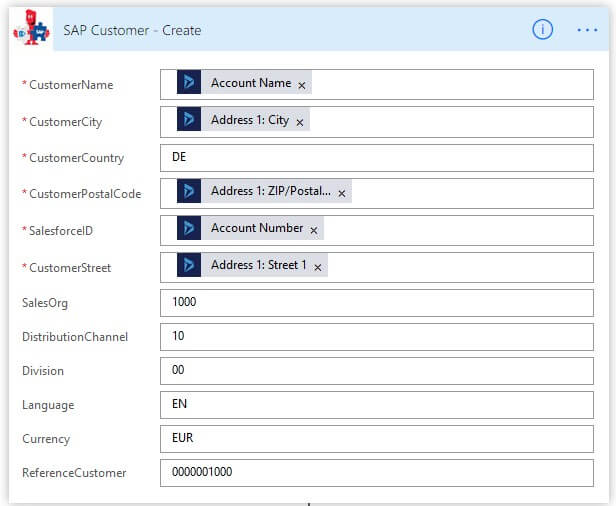Screen dimensions: 616x506
Task: Remove the Account Number token
Action: tap(313, 230)
